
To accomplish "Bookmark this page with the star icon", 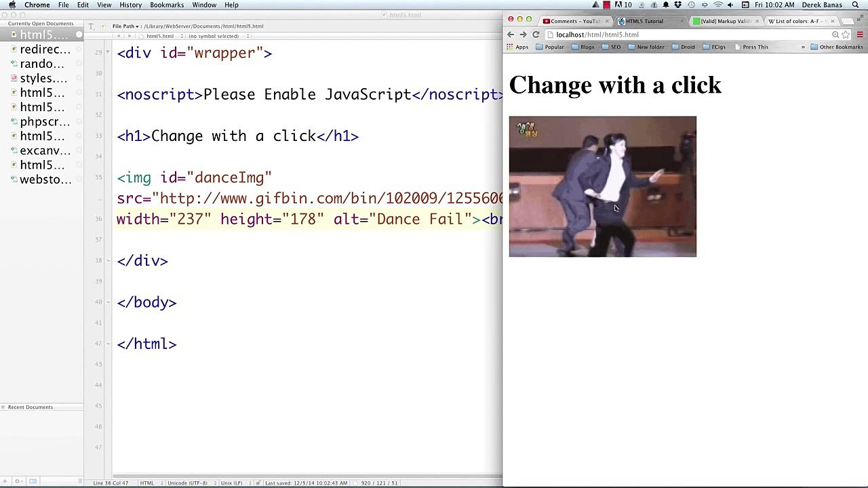I will [846, 35].
